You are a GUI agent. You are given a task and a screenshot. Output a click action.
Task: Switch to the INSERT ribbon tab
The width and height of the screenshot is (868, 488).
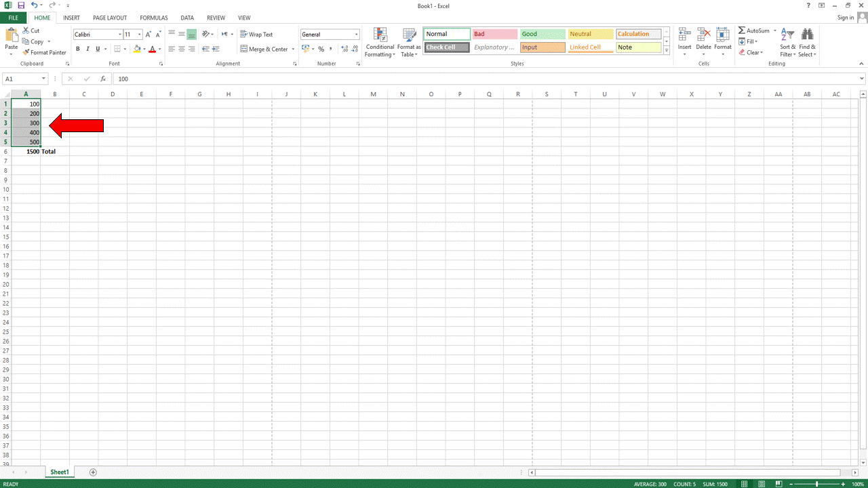(x=71, y=18)
